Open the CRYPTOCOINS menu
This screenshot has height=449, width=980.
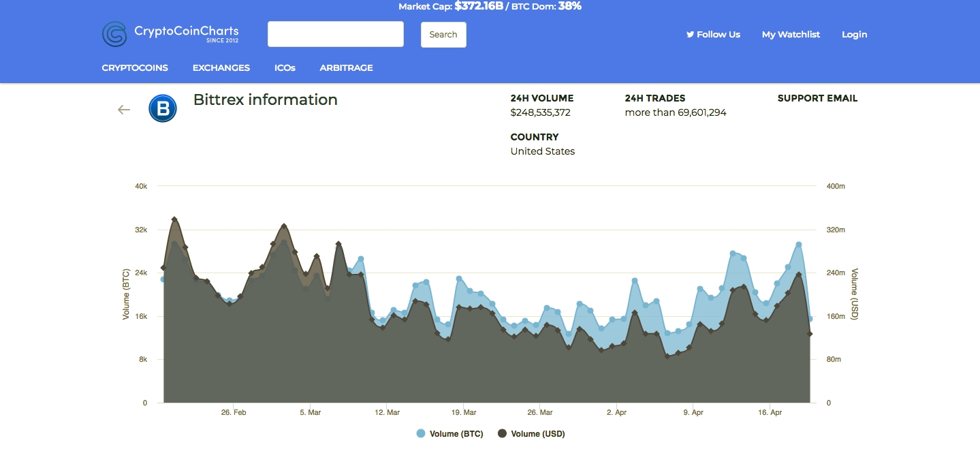coord(135,67)
